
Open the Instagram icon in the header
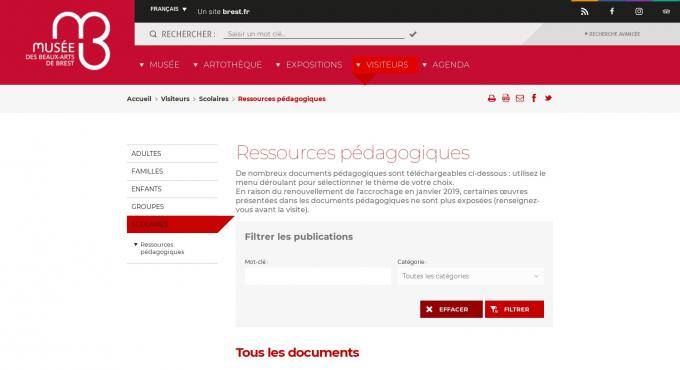pyautogui.click(x=639, y=12)
